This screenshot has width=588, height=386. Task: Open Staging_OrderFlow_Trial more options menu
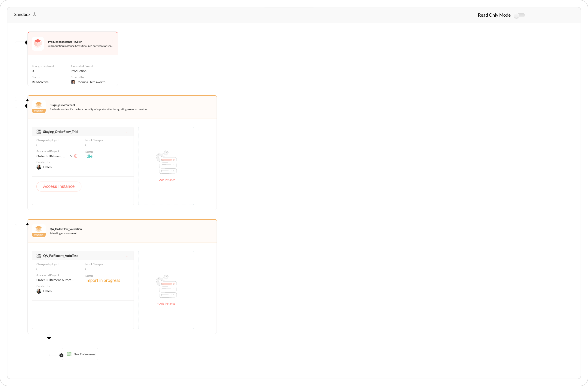click(128, 132)
